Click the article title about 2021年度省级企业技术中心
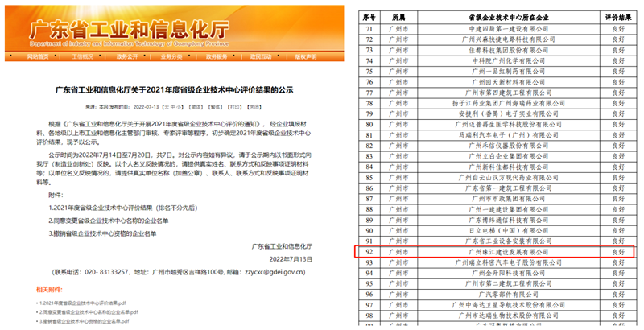This screenshot has height=330, width=644. (171, 90)
